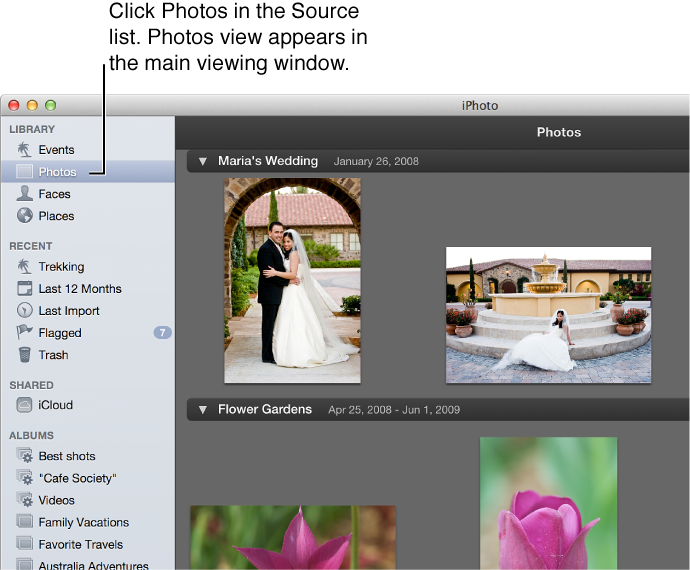The height and width of the screenshot is (570, 690).
Task: Select the bride and groom archway photo
Action: 293,280
